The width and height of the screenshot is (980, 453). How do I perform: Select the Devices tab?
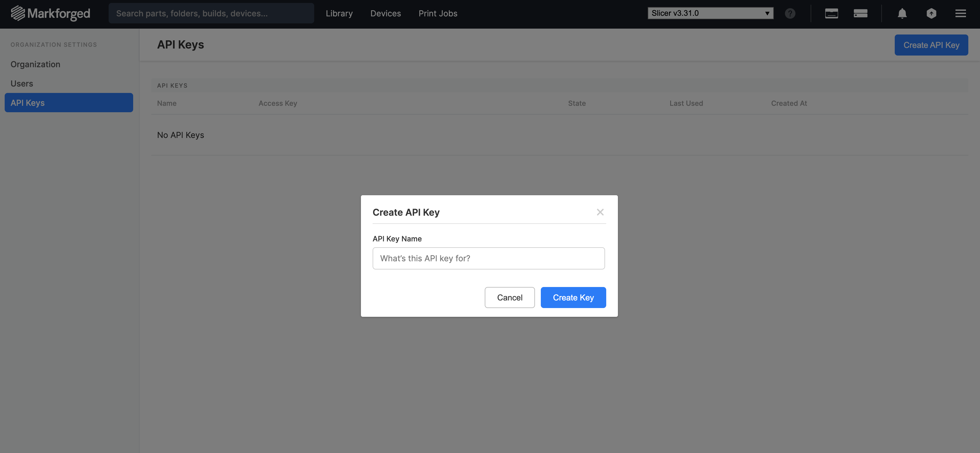coord(386,13)
